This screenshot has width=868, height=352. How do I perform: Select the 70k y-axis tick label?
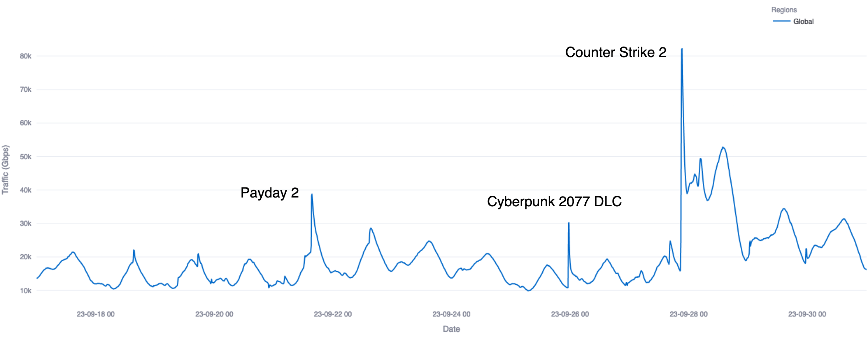25,90
